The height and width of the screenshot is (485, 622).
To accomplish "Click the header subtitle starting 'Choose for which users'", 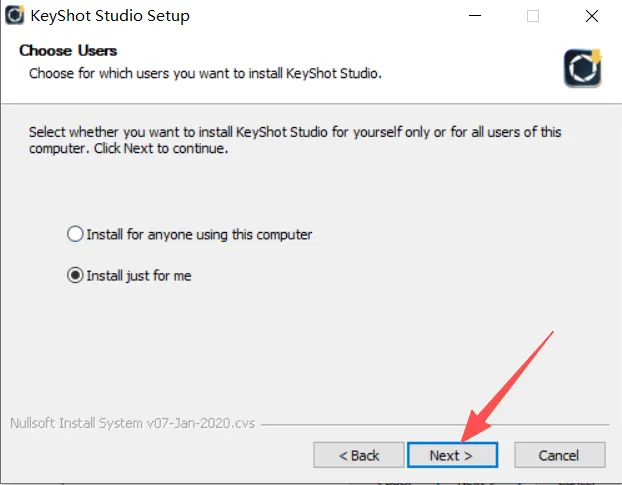I will click(205, 73).
